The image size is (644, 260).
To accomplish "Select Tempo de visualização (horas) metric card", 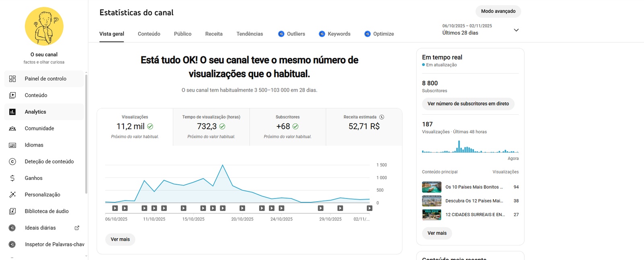I will point(211,127).
